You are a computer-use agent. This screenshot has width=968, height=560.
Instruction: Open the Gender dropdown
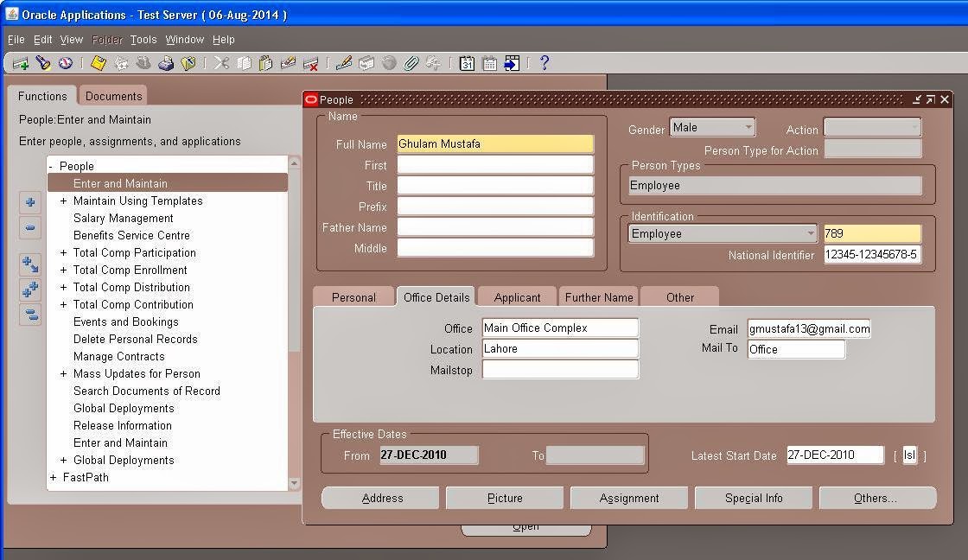click(748, 126)
